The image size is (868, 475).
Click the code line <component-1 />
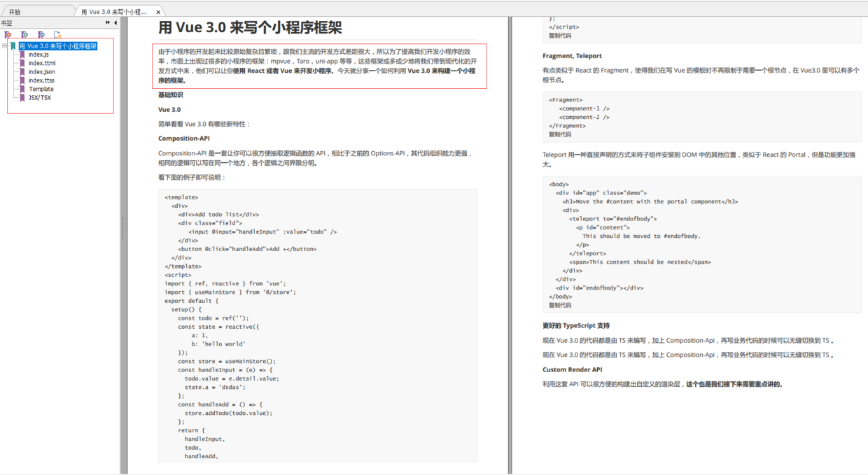pyautogui.click(x=584, y=108)
